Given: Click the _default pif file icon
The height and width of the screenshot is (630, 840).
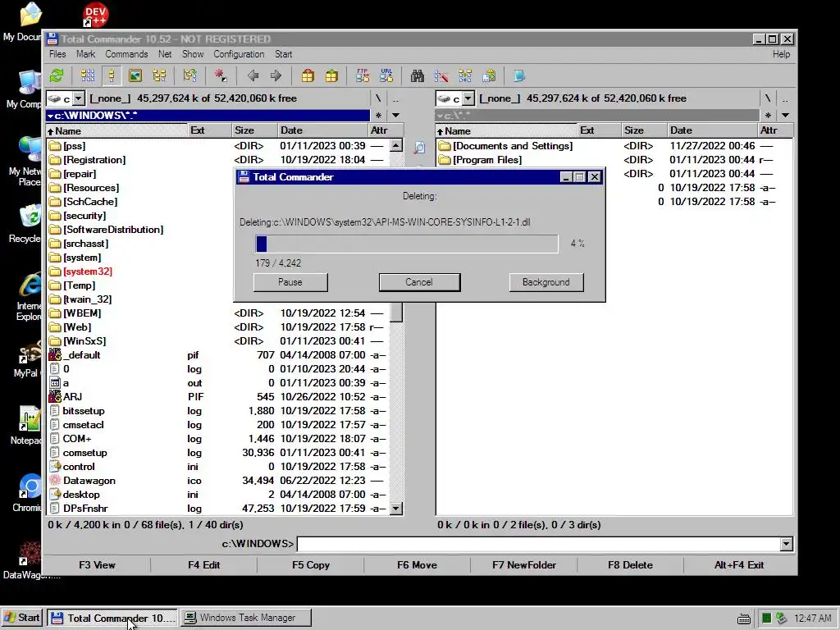Looking at the screenshot, I should tap(55, 354).
